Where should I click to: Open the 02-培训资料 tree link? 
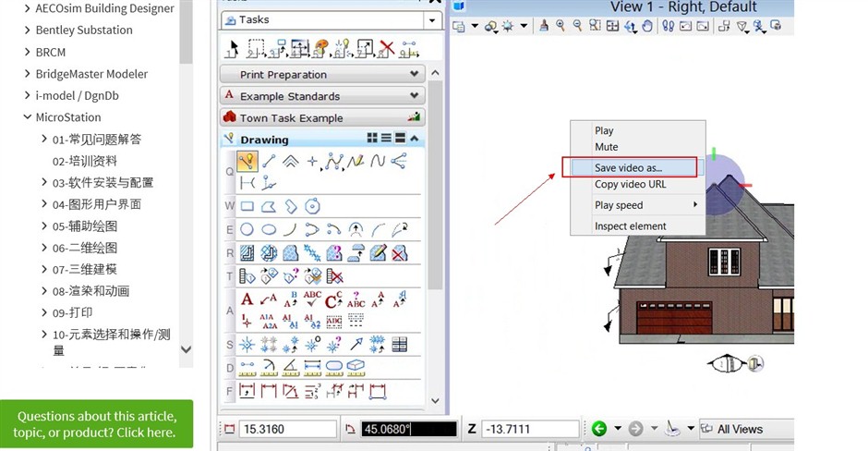click(85, 161)
